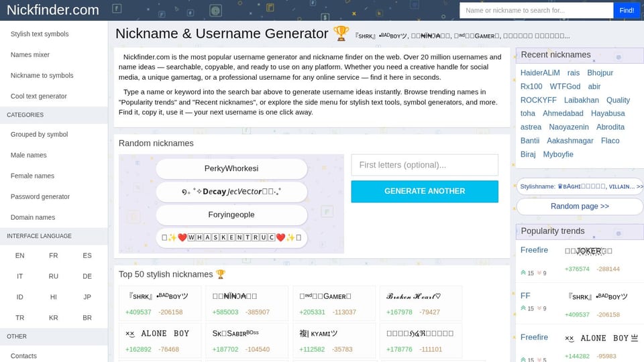Open recent nickname WTFGod
This screenshot has width=644, height=362.
pos(565,86)
